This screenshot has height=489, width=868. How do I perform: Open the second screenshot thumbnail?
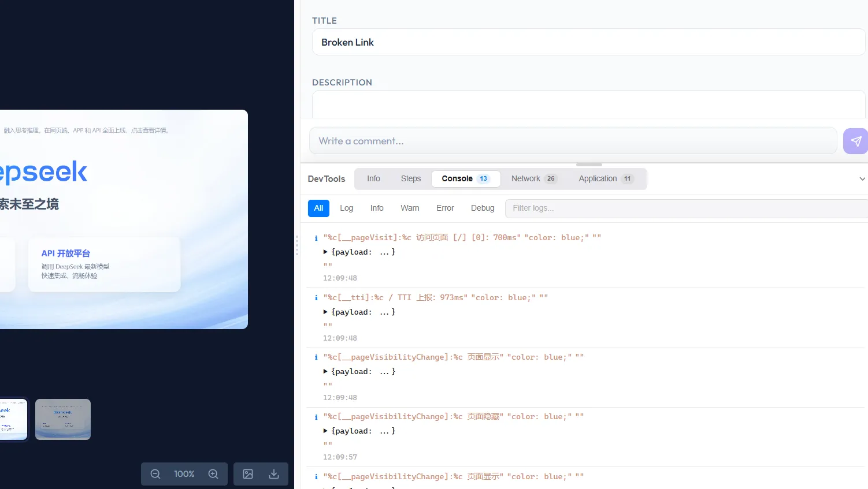click(62, 419)
